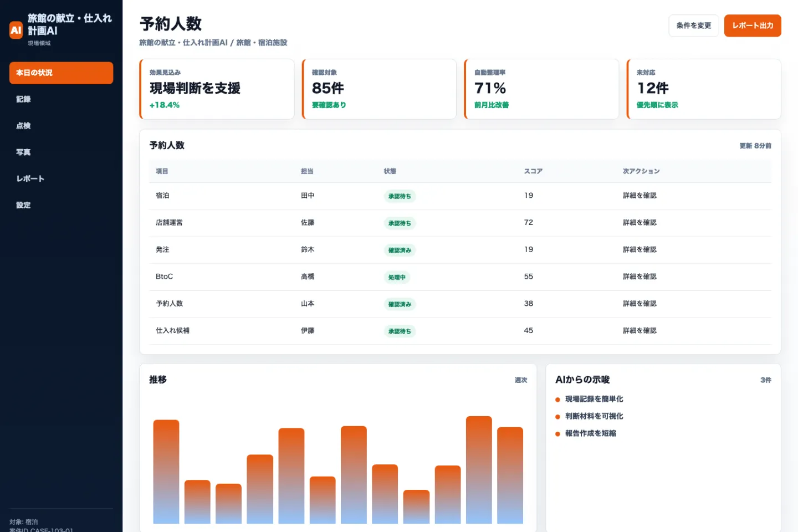The width and height of the screenshot is (798, 532).
Task: Click 担当 name 高橋 in the table
Action: (x=308, y=277)
